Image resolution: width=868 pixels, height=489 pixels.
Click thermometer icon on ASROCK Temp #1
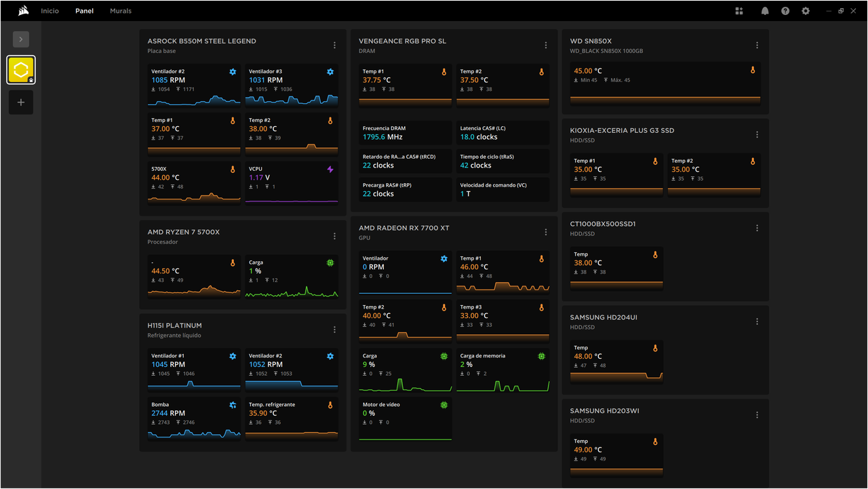[x=233, y=121]
